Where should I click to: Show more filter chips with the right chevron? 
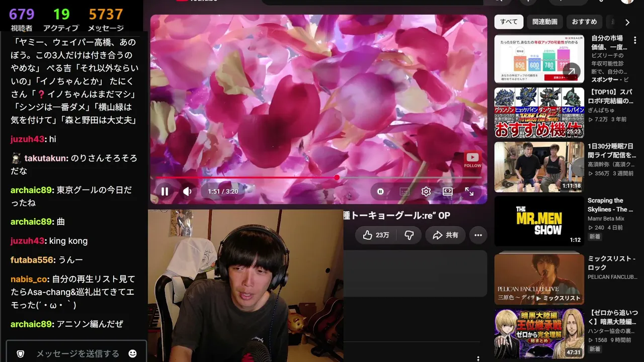coord(627,22)
